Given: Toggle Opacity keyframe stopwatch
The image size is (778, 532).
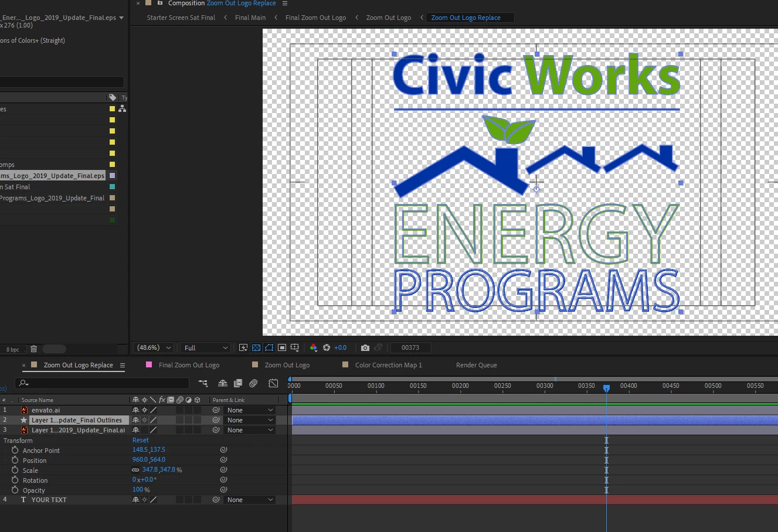Looking at the screenshot, I should [15, 490].
